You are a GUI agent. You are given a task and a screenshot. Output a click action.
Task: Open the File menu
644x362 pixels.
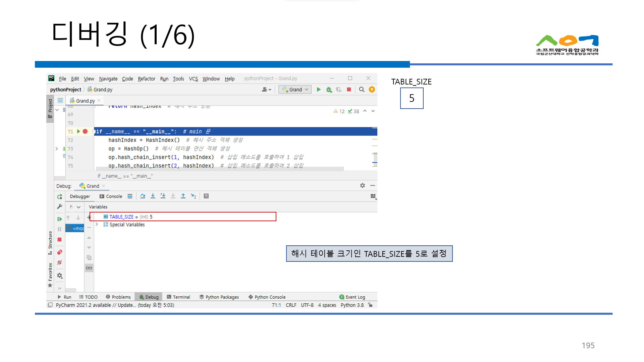[x=62, y=78]
